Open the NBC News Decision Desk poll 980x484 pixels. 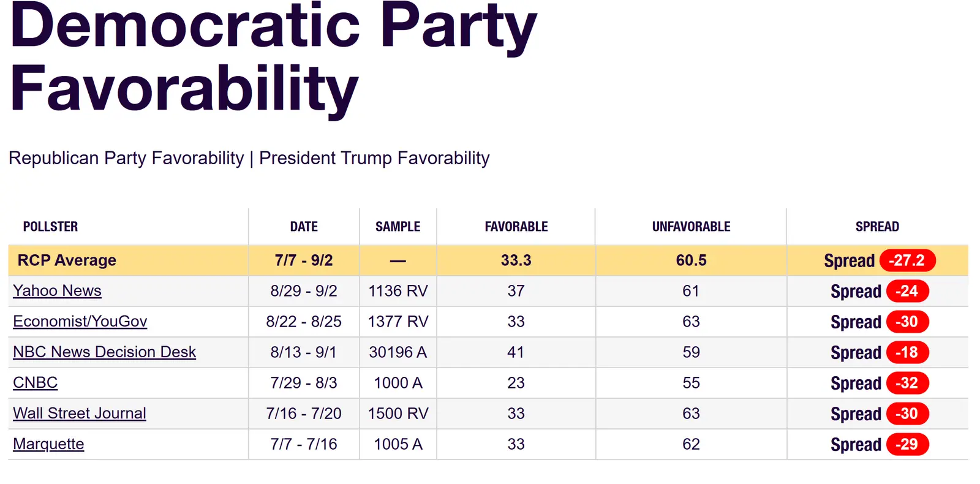104,352
